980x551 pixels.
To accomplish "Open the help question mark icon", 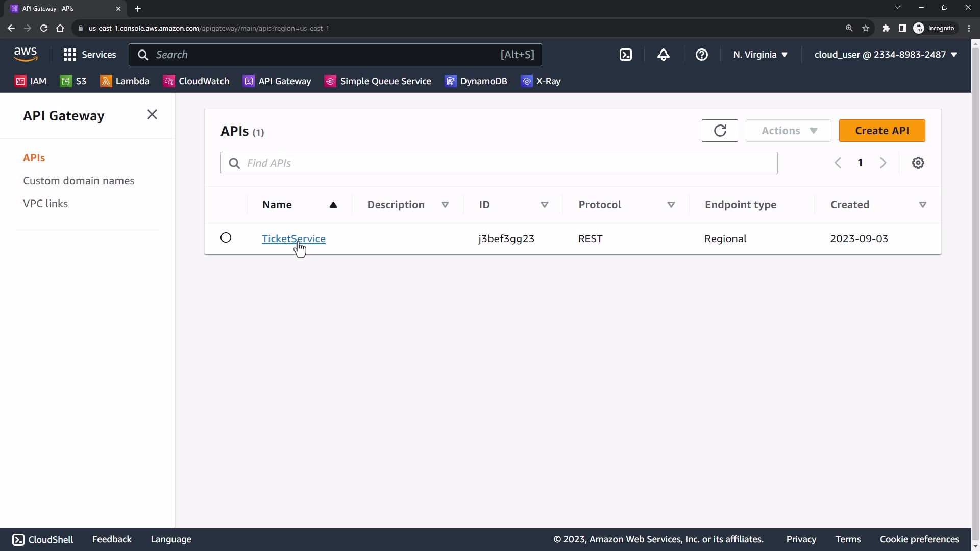I will point(702,55).
